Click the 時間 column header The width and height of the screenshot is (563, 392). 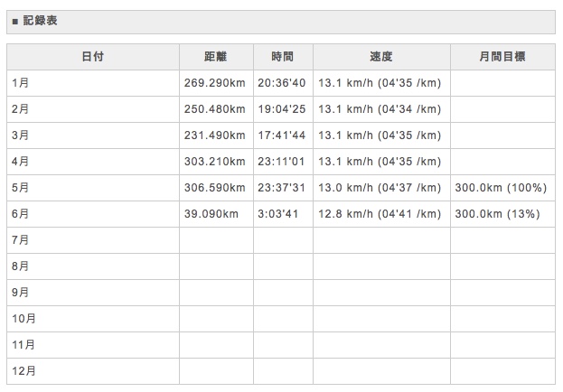pos(283,57)
